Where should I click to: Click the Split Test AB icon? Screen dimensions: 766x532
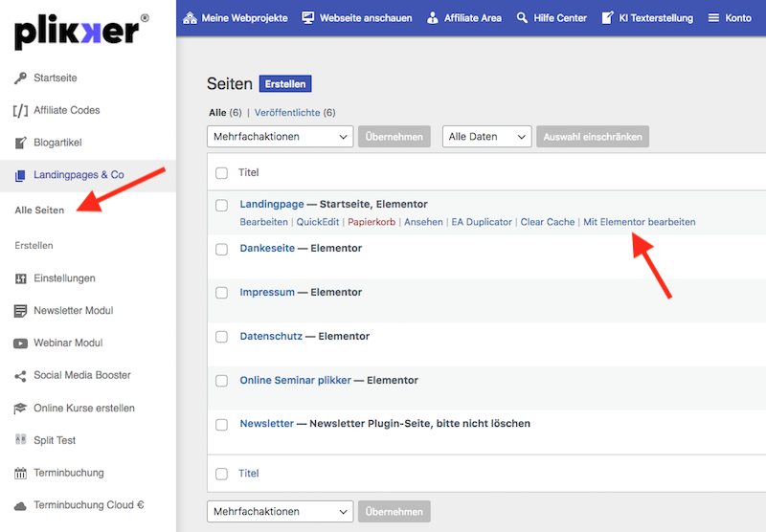pos(20,439)
